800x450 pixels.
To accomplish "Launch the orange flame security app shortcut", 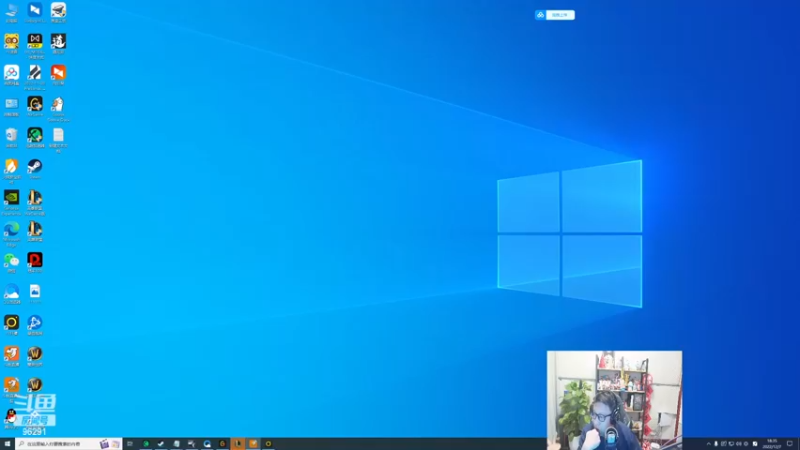I will click(11, 171).
